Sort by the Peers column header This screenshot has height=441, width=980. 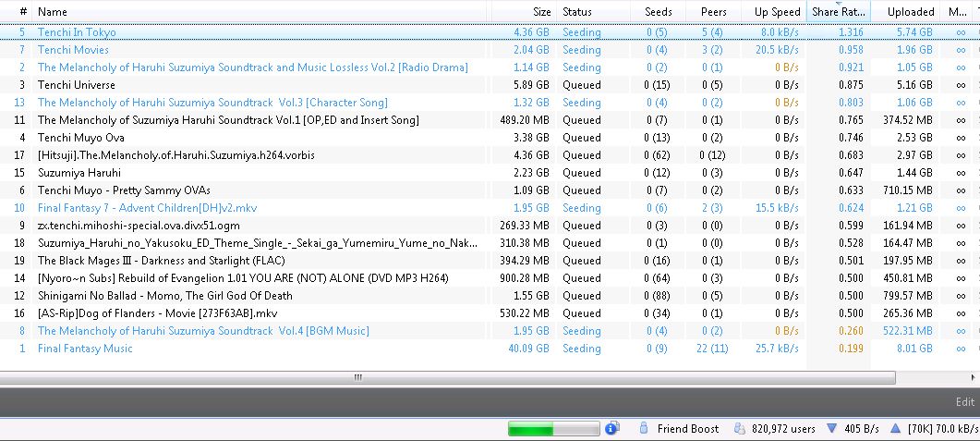713,11
